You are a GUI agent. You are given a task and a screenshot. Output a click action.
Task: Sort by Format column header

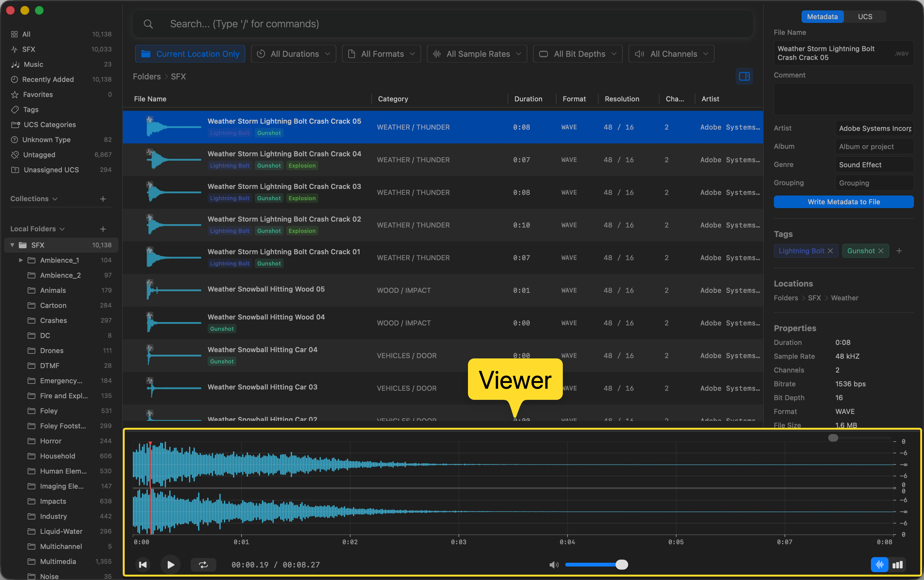tap(574, 99)
